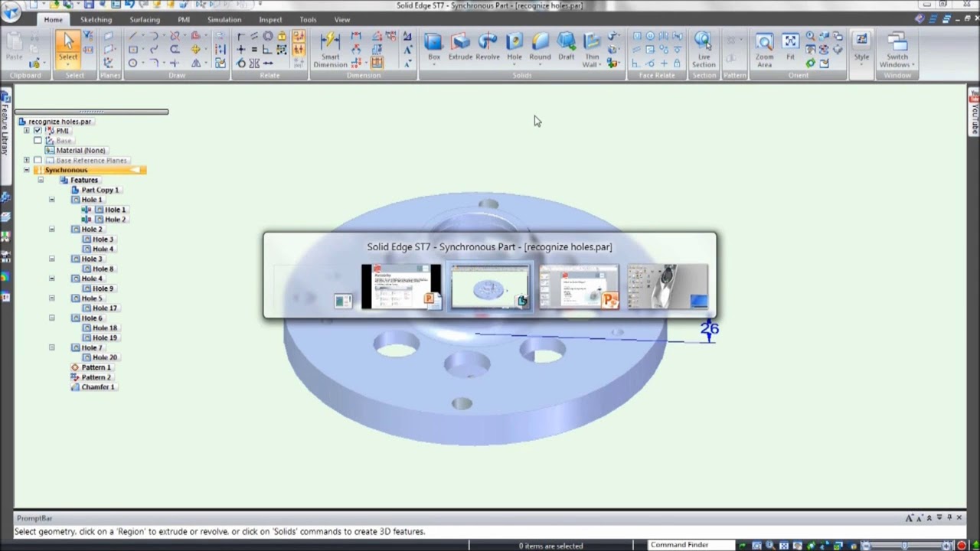Activate the Zoom Area tool
Viewport: 980px width, 551px height.
[764, 49]
